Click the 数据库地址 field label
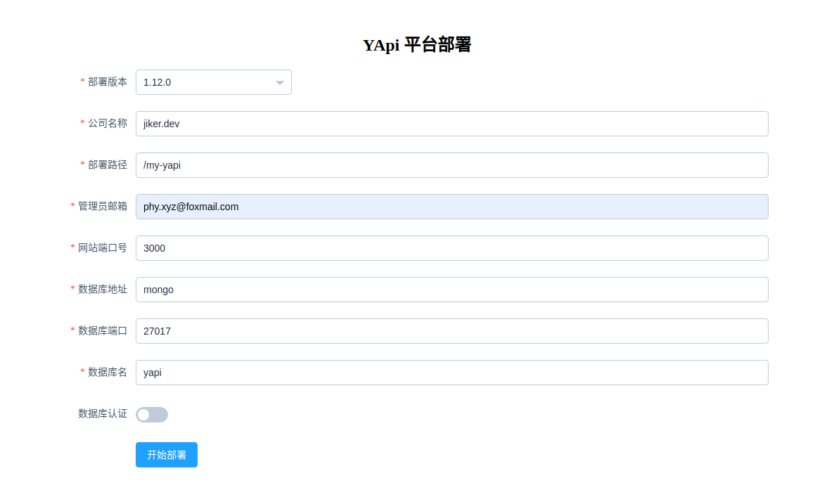The height and width of the screenshot is (504, 822). (102, 289)
